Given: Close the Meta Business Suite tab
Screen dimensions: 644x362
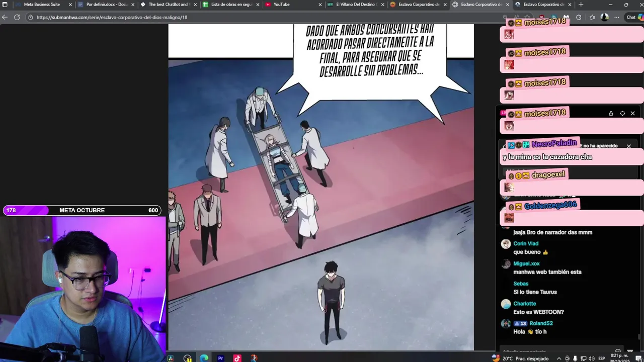Looking at the screenshot, I should click(x=70, y=5).
